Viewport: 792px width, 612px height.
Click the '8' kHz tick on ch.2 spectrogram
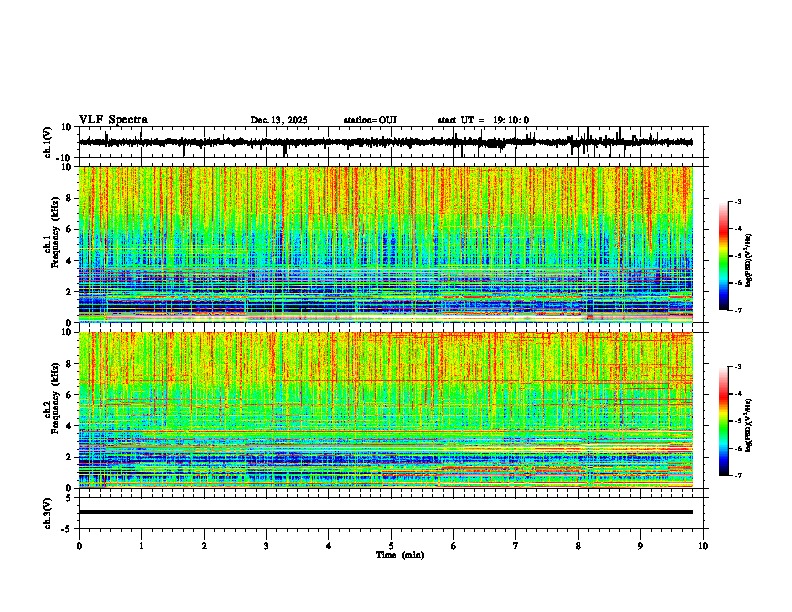(69, 364)
